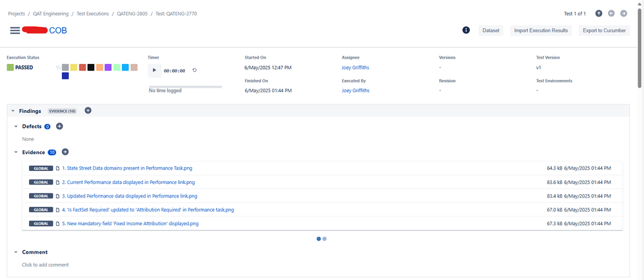Select the yellow execution status swatch
This screenshot has height=280, width=644.
74,68
